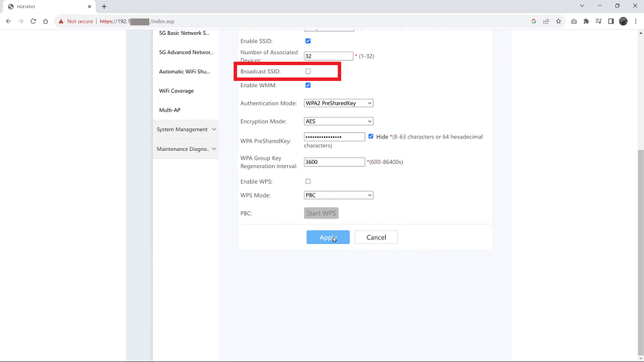Expand the System Management menu
644x362 pixels.
pos(186,130)
